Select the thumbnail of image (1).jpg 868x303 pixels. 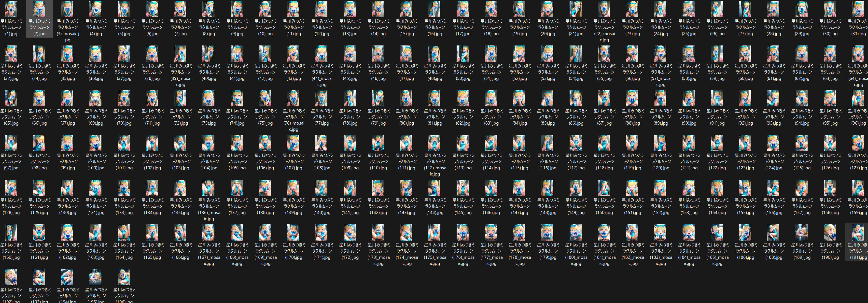pos(11,9)
